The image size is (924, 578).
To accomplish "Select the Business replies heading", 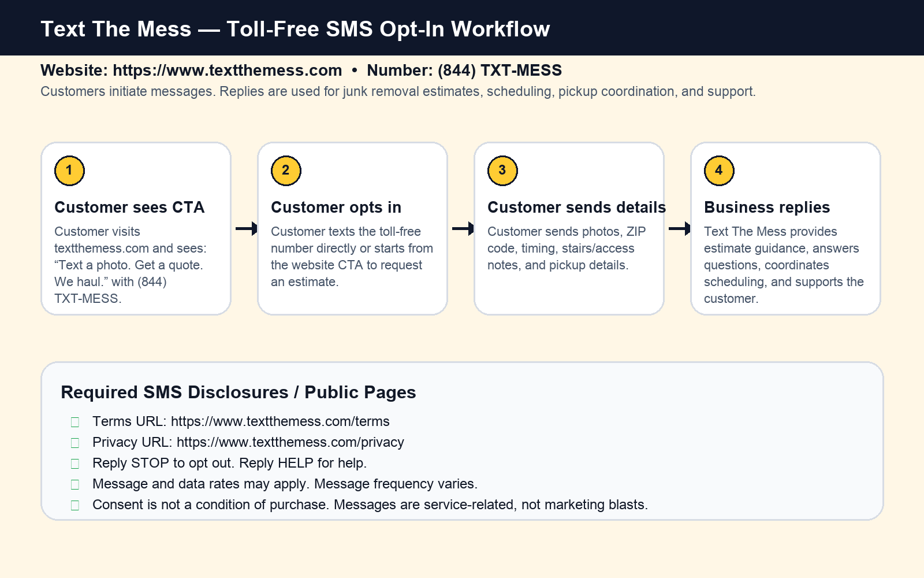I will pos(767,208).
